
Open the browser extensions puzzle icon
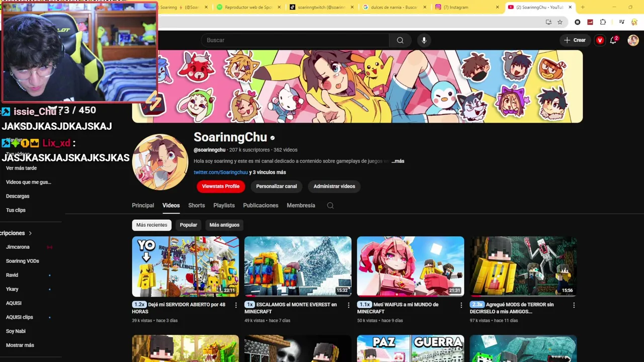603,22
